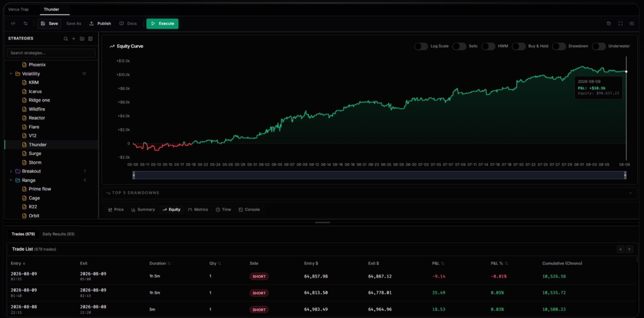Open the Console tab

(249, 210)
